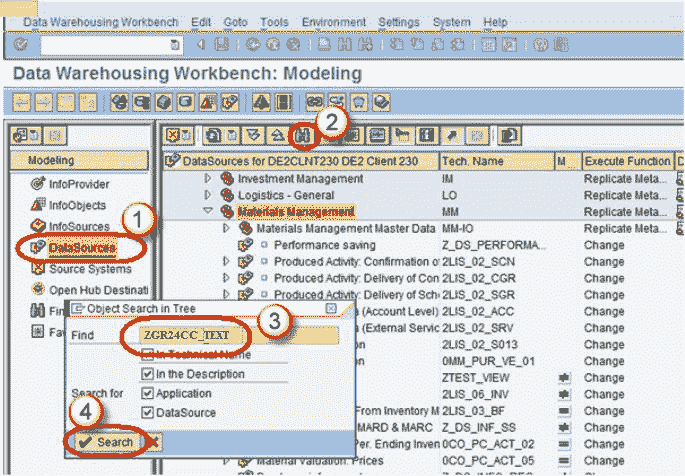Viewport: 685px width, 476px height.
Task: Select DataSources in Modeling list
Action: tap(82, 248)
